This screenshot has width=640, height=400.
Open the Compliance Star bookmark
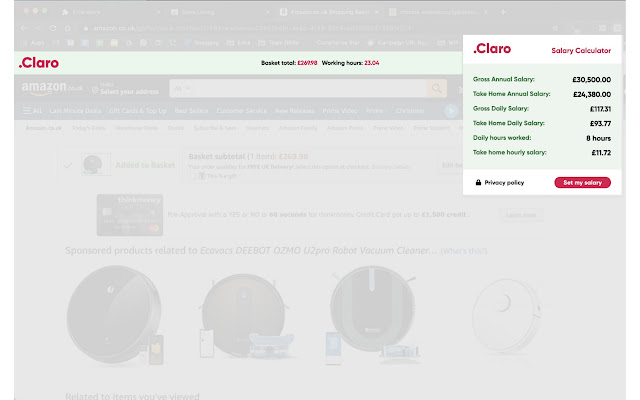point(338,43)
